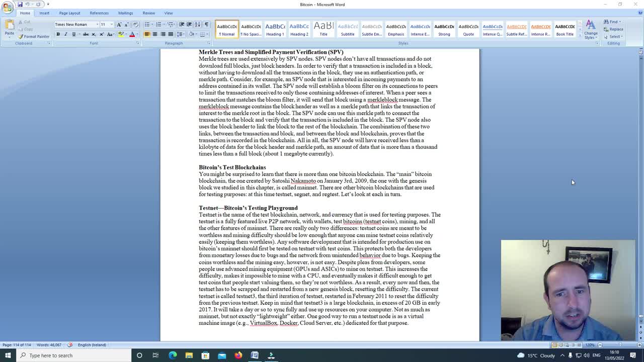Open the References ribbon tab
This screenshot has width=644, height=362.
[99, 13]
